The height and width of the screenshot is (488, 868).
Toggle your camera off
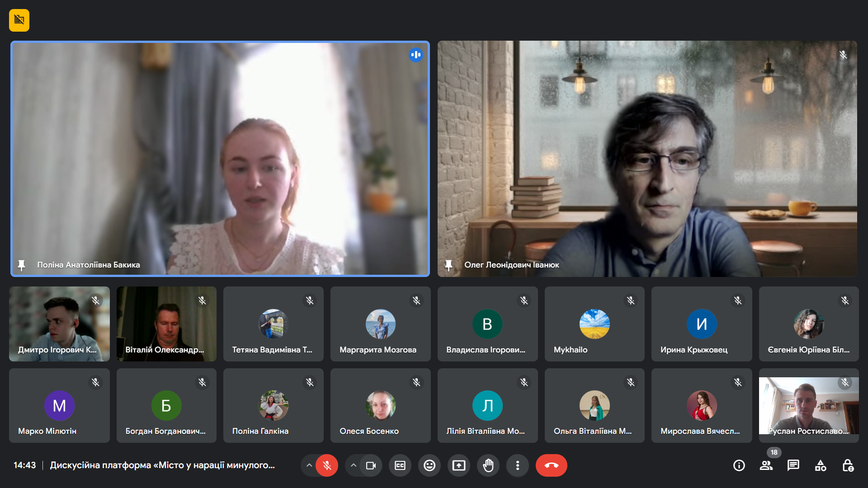click(371, 465)
